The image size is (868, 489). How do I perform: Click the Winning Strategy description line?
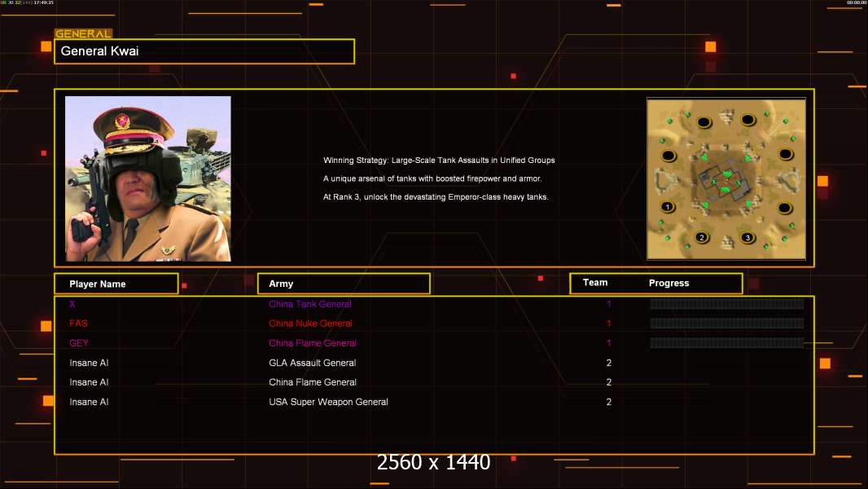(439, 161)
